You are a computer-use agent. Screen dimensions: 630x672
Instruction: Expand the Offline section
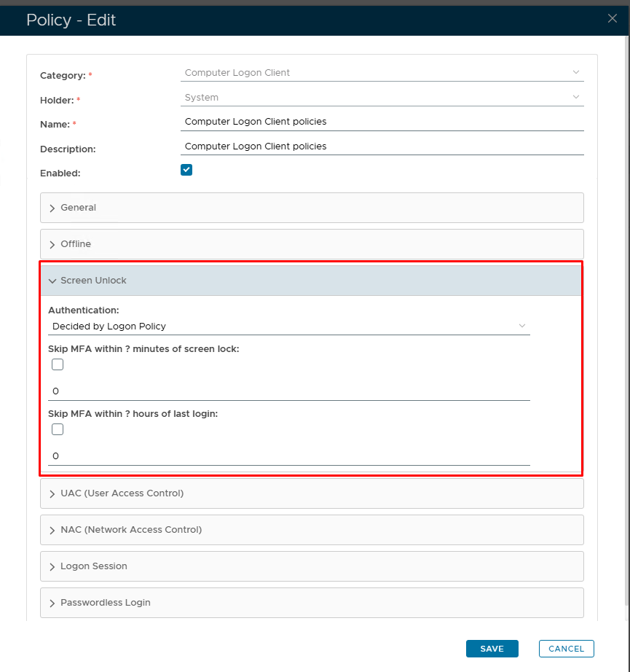[312, 244]
